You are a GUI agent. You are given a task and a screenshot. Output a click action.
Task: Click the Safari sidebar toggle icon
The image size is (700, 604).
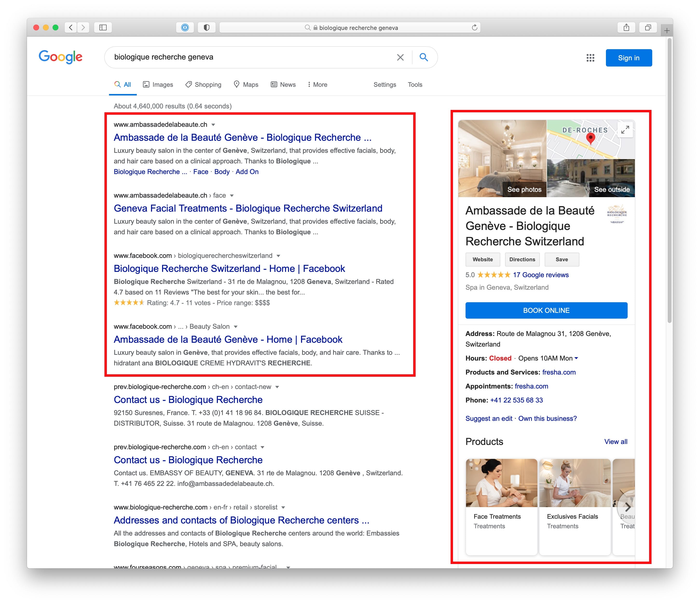(x=103, y=27)
